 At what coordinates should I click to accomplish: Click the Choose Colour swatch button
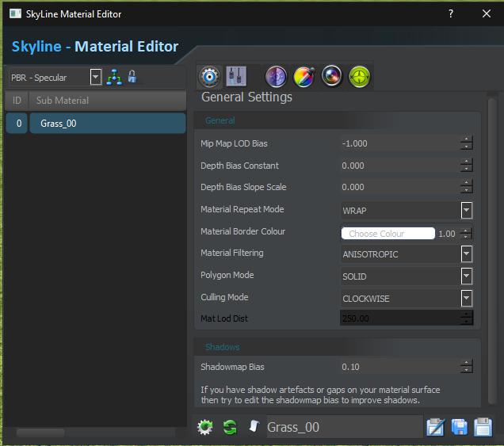(388, 234)
